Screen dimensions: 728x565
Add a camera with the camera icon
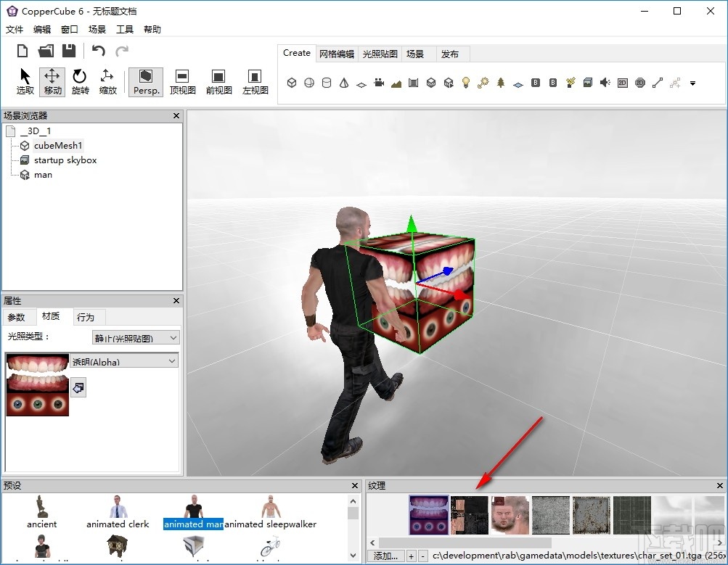pyautogui.click(x=378, y=83)
